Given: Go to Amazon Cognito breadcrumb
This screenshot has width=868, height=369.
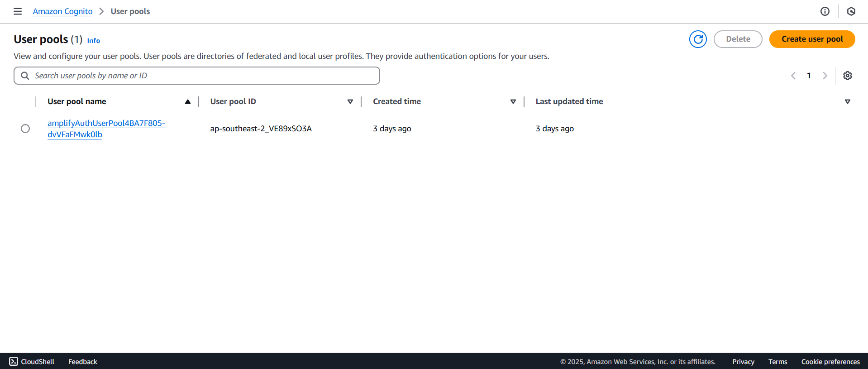Looking at the screenshot, I should tap(62, 11).
